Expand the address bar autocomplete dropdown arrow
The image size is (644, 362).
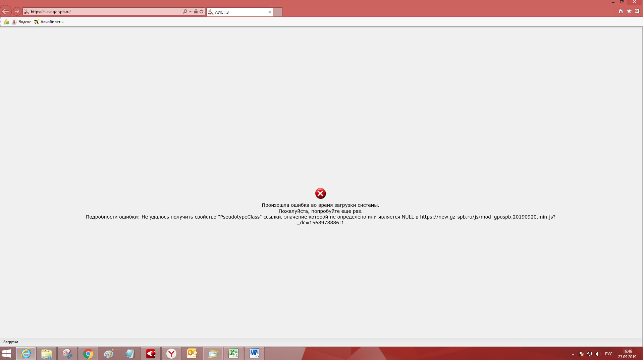point(190,11)
